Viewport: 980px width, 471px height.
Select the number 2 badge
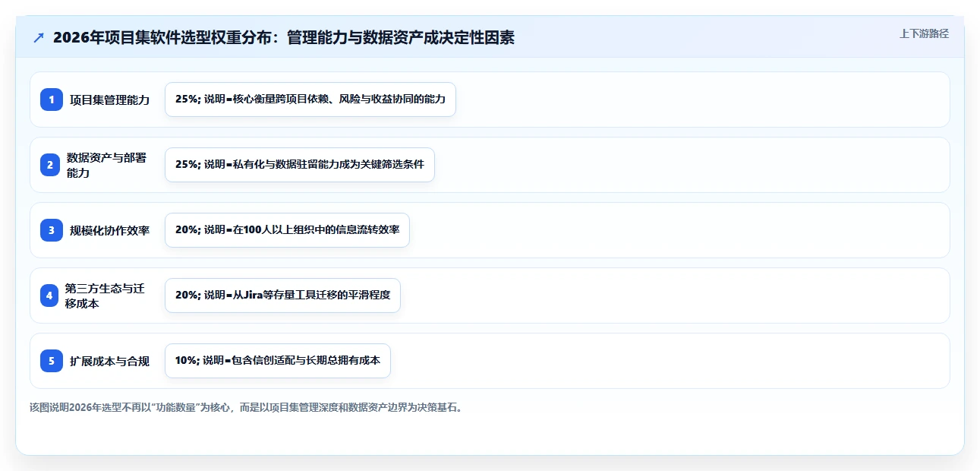(x=52, y=165)
